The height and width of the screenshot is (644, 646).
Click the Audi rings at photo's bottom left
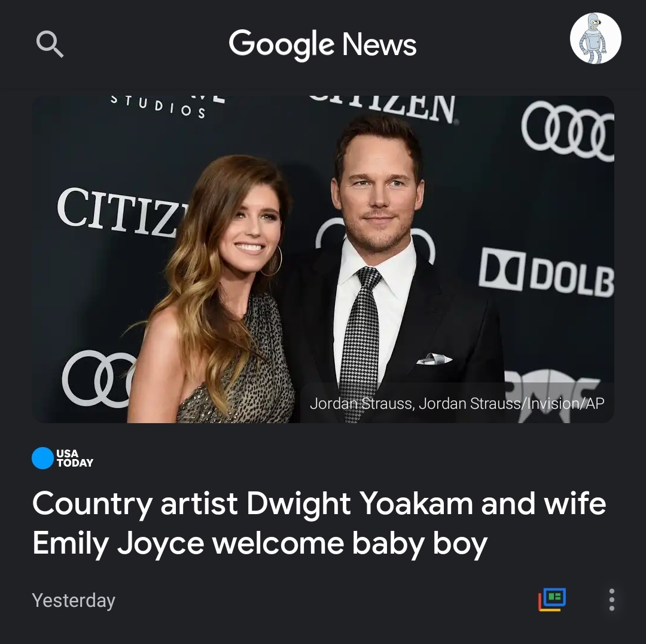click(99, 379)
